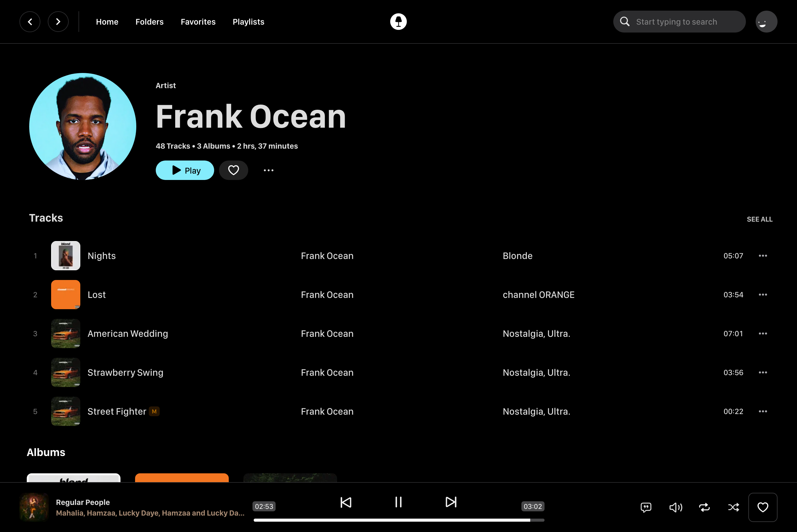Open the channel ORANGE album link

[539, 295]
